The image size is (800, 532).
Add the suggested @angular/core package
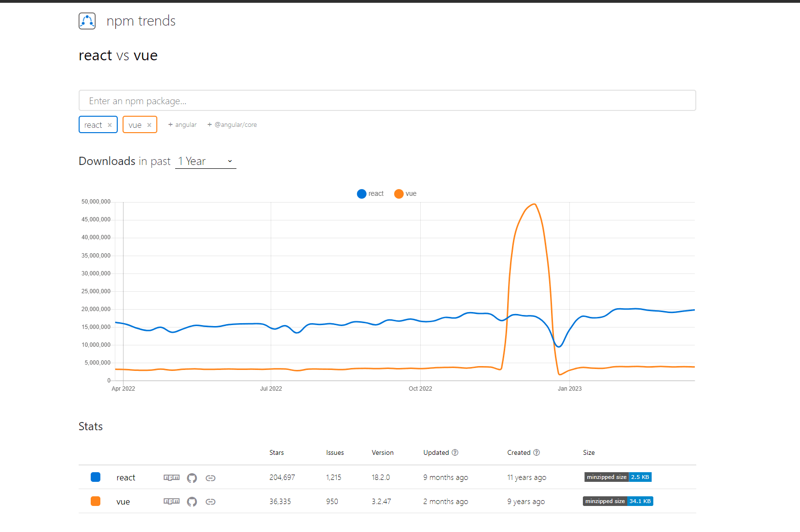[232, 124]
